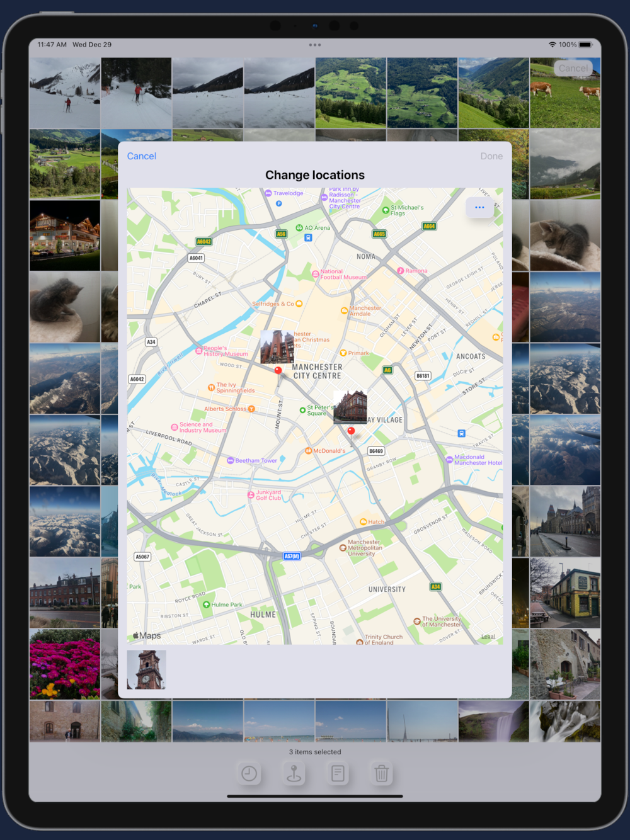Tap the McDonald's marker
The image size is (630, 840).
click(x=308, y=451)
